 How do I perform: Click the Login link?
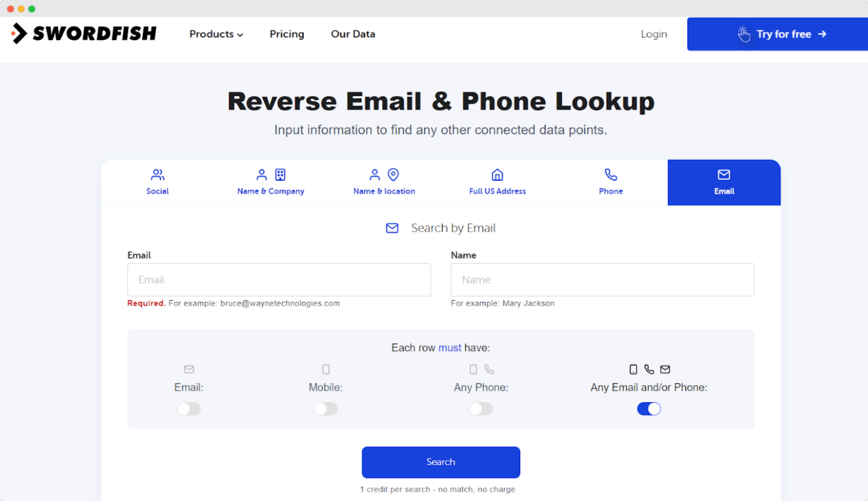coord(654,34)
